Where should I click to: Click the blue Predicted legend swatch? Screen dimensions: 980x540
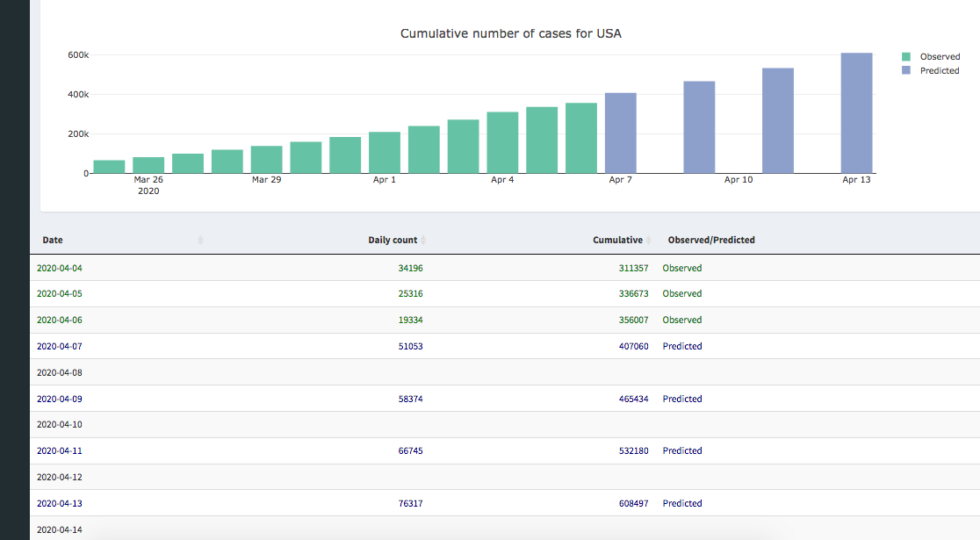906,71
